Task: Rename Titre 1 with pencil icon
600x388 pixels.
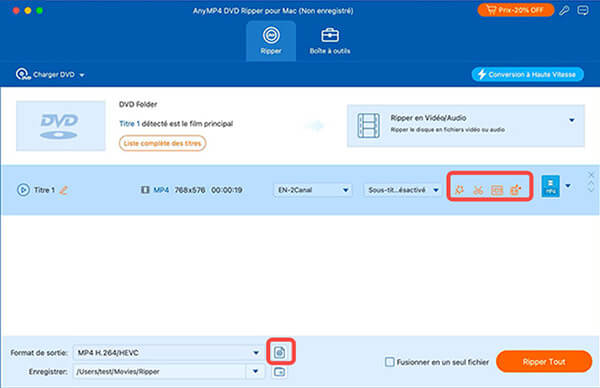Action: [64, 190]
